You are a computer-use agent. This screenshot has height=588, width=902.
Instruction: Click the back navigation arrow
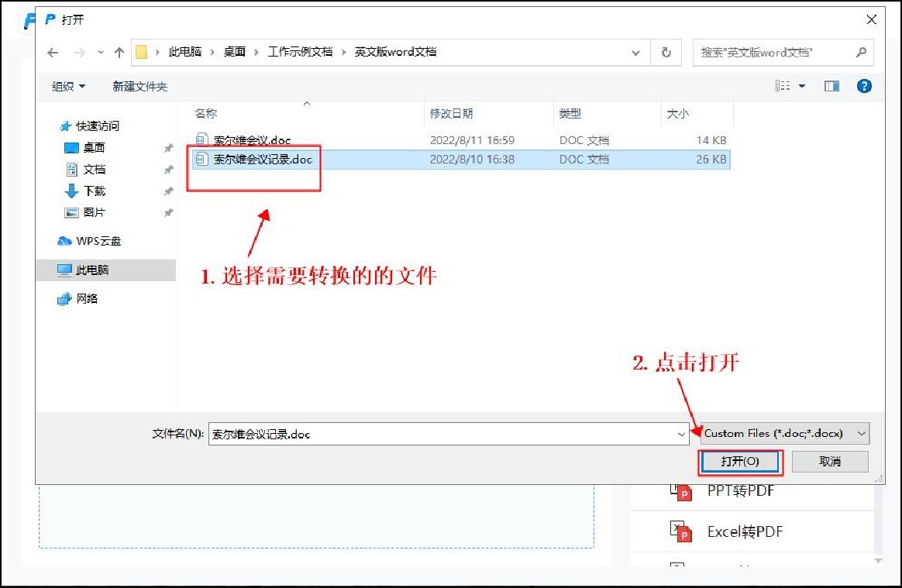(x=52, y=52)
